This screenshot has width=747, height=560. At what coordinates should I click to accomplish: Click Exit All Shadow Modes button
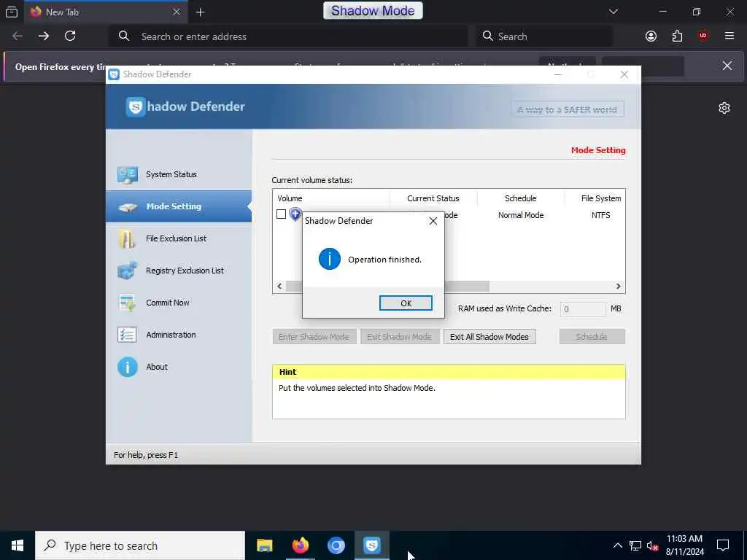[x=489, y=337]
